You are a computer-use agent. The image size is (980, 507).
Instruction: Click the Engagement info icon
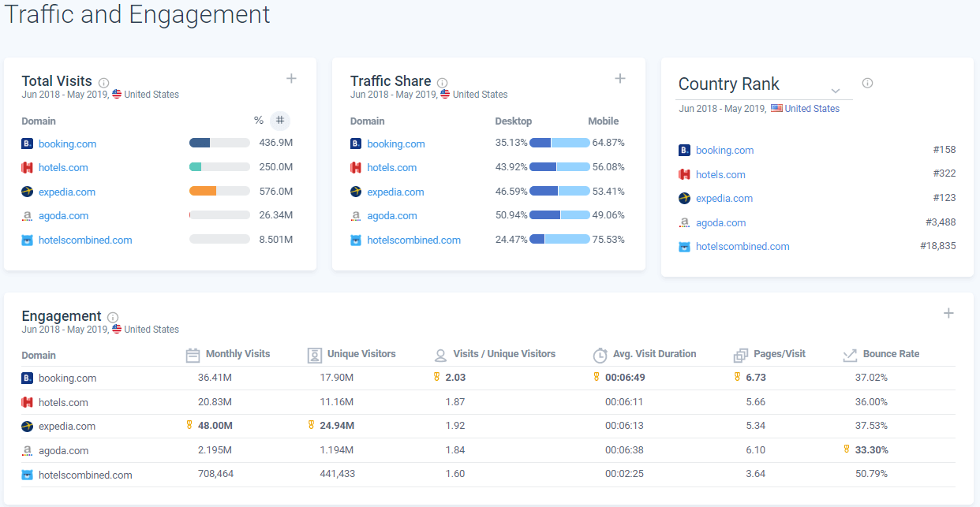[113, 318]
